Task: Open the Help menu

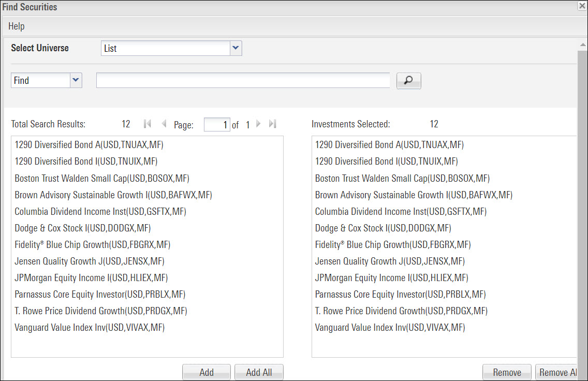Action: coord(17,26)
